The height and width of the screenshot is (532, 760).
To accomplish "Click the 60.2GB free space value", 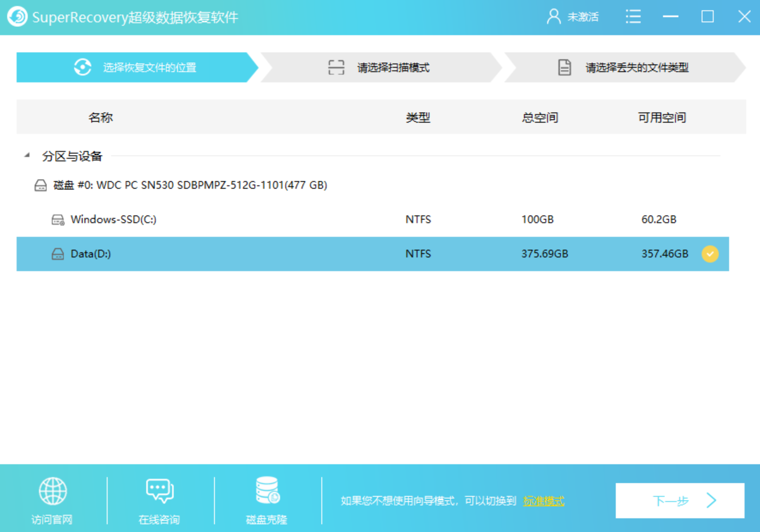I will click(x=659, y=220).
